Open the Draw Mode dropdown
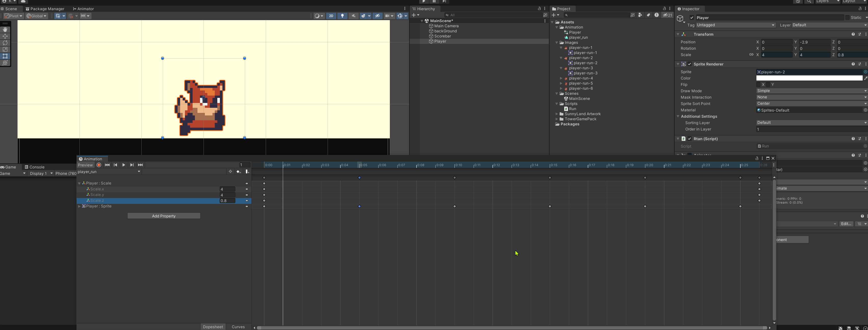 (x=812, y=91)
